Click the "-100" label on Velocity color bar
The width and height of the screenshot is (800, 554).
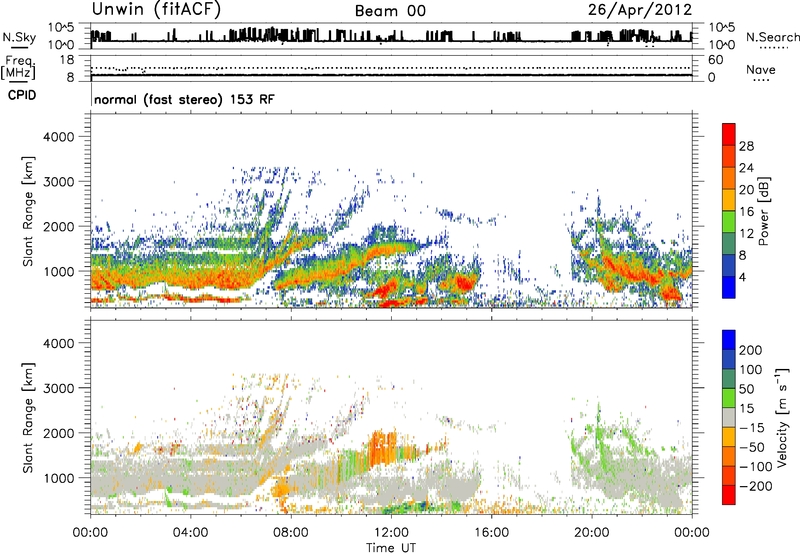pyautogui.click(x=756, y=467)
